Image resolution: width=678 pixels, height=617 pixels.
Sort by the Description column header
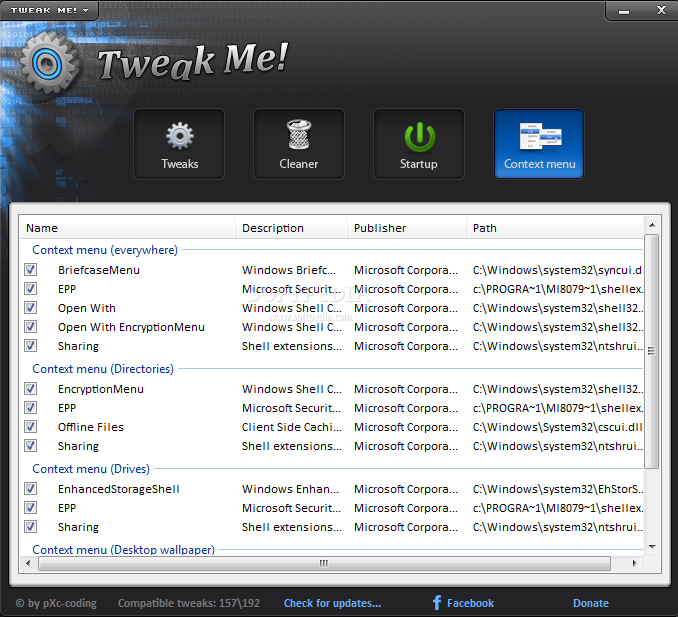tap(291, 228)
